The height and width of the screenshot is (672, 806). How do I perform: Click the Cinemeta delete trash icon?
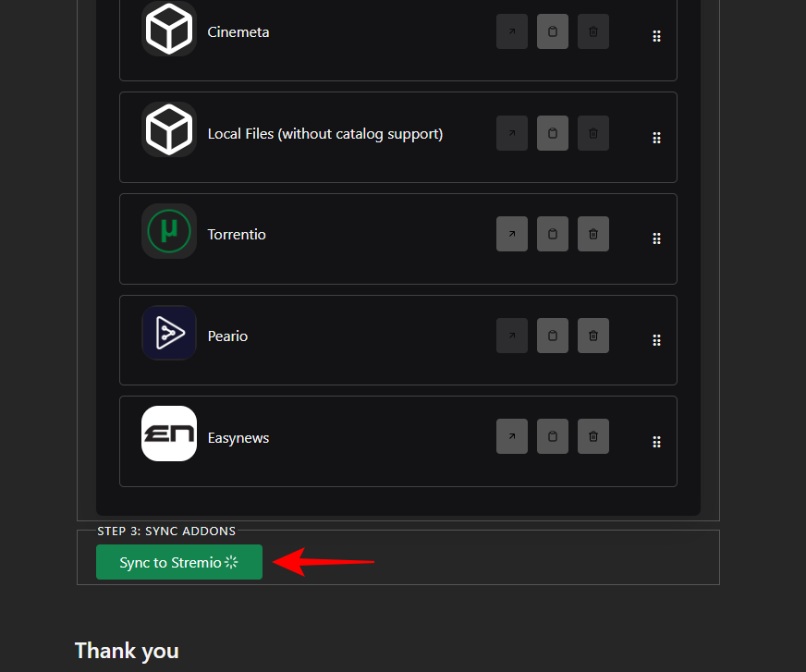coord(593,32)
